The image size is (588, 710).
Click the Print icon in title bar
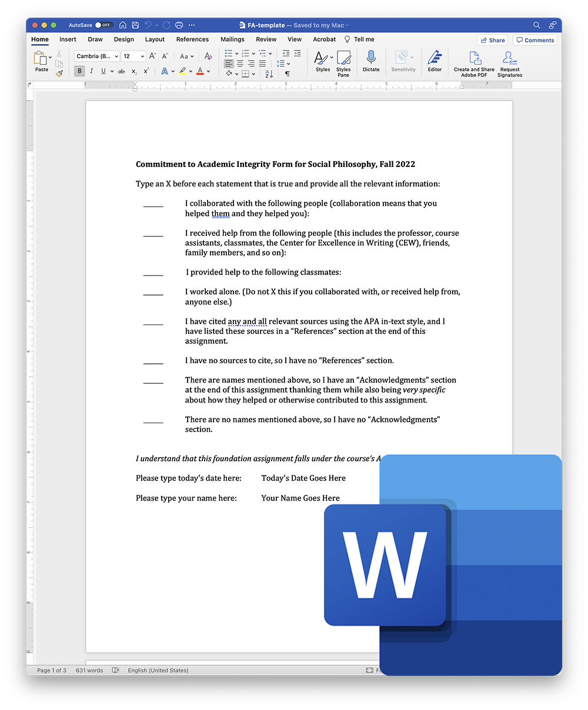179,25
